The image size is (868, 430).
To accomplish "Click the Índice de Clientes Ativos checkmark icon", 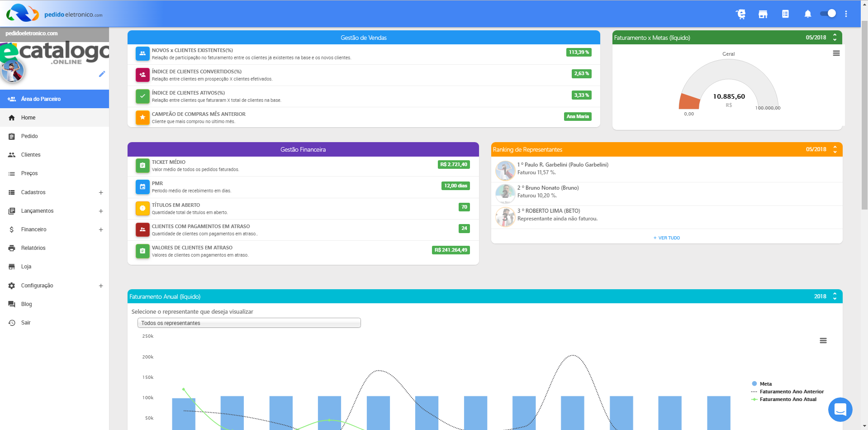I will pos(142,96).
